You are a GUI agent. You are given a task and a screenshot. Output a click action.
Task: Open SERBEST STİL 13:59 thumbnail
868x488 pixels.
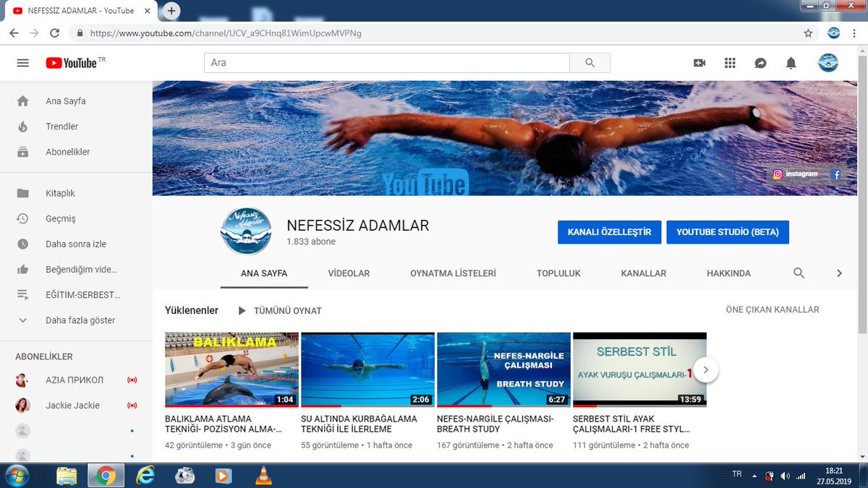[x=639, y=369]
